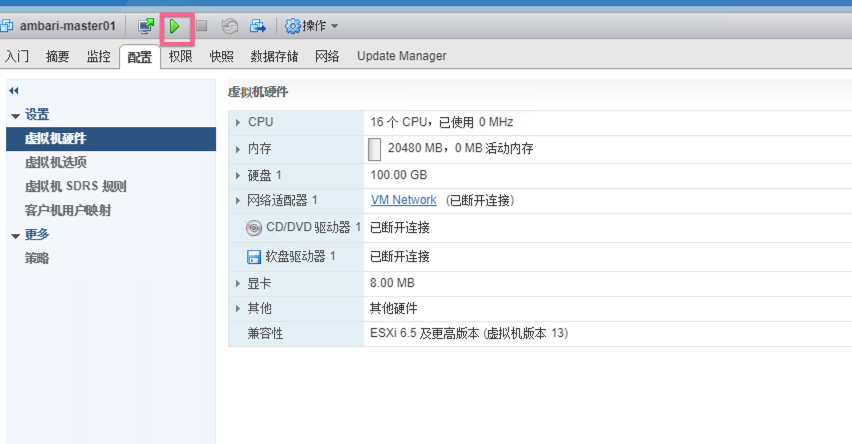Expand the CPU hardware row
This screenshot has height=444, width=852.
238,122
